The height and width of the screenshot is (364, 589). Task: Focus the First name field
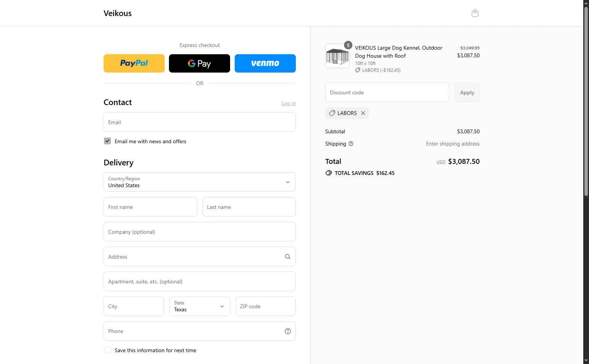click(150, 207)
